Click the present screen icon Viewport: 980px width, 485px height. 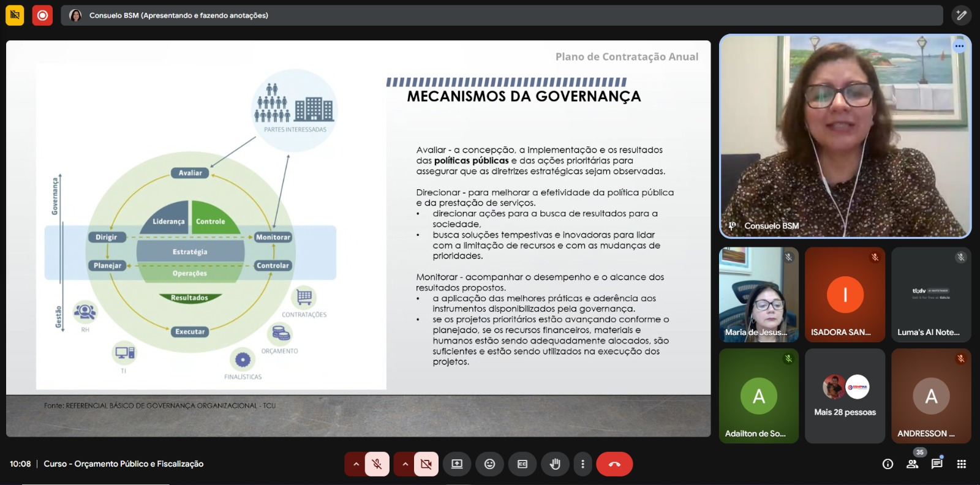pyautogui.click(x=457, y=464)
